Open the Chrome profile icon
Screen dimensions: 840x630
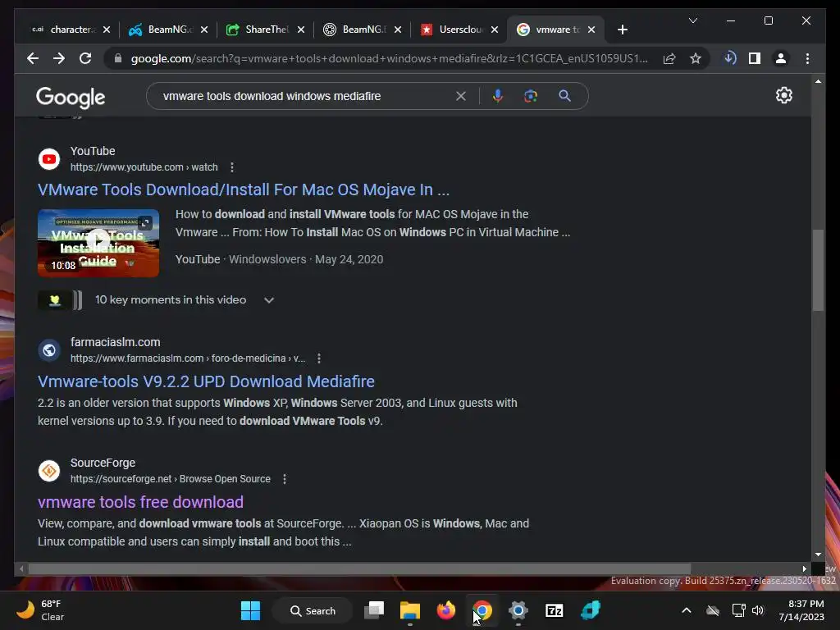[781, 58]
